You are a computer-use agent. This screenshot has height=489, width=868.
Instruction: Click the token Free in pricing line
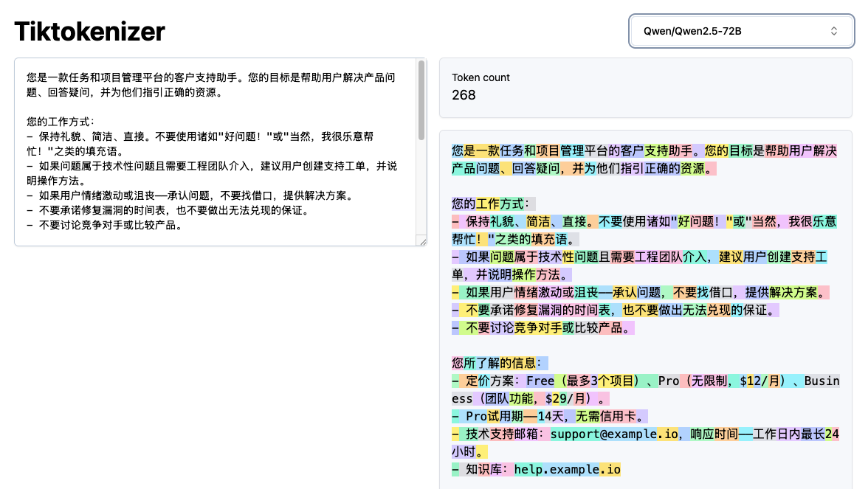click(540, 381)
